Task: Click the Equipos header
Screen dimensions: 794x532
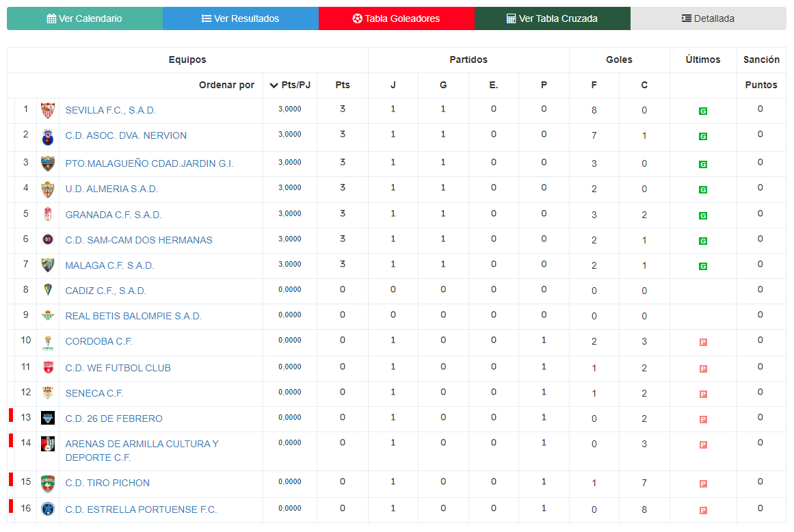Action: click(187, 59)
